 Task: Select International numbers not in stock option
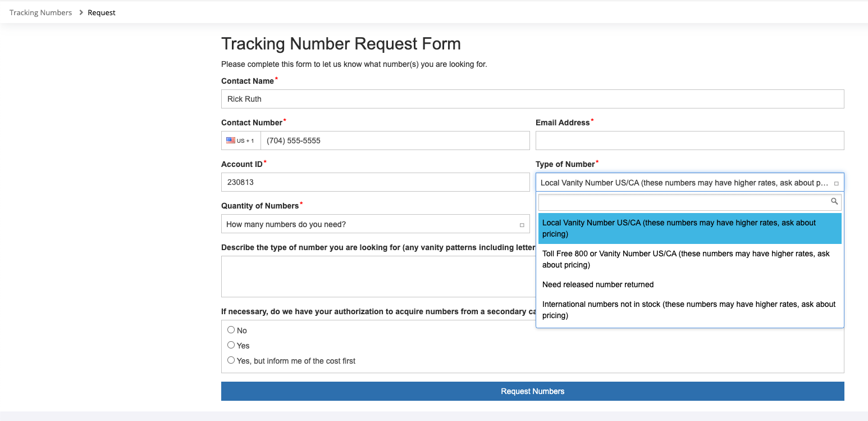pyautogui.click(x=689, y=310)
